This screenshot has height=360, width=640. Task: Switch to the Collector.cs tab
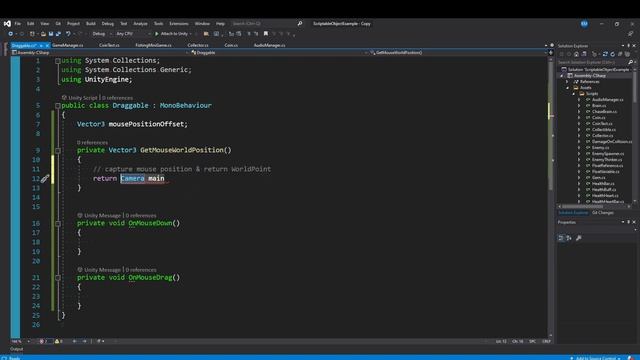point(198,45)
